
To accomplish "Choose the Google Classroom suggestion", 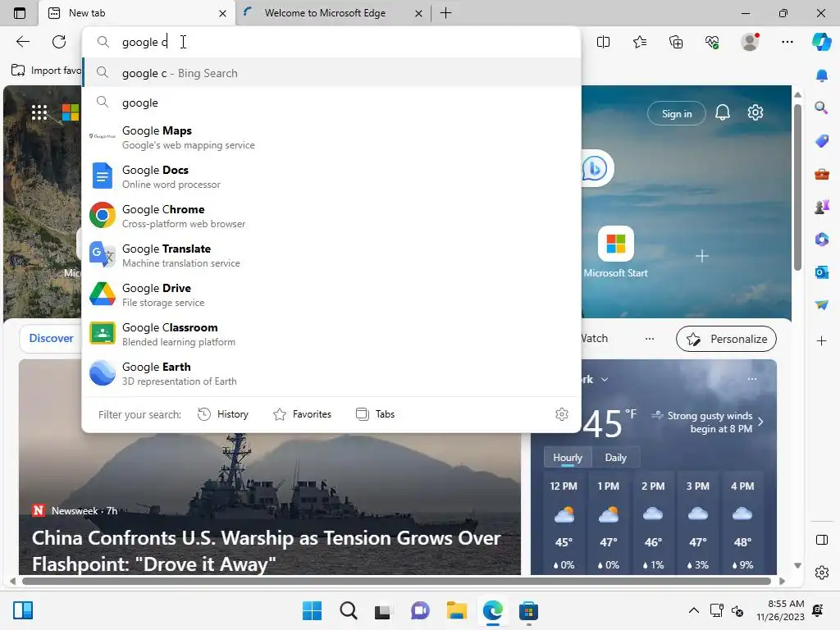I will pos(331,335).
